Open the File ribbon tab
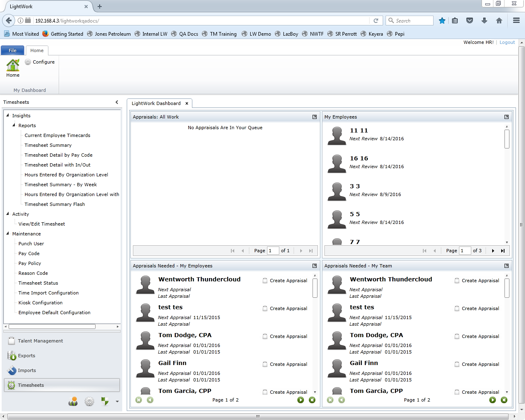Image resolution: width=525 pixels, height=420 pixels. pos(13,50)
